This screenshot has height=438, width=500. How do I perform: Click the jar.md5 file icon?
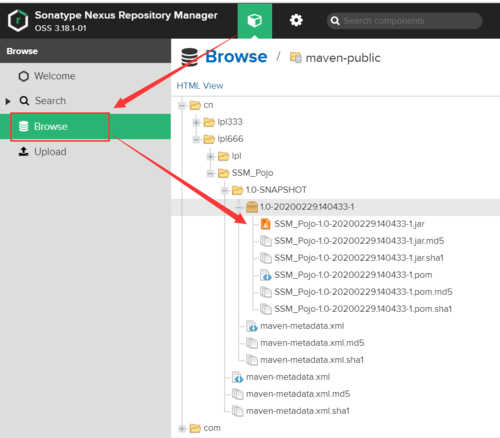[266, 241]
